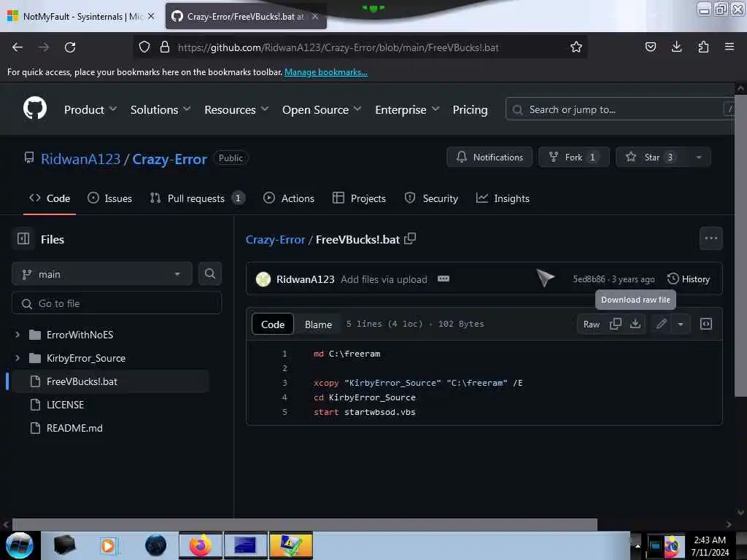Click the pencil edit file icon
Screen dimensions: 747x560
(x=661, y=324)
